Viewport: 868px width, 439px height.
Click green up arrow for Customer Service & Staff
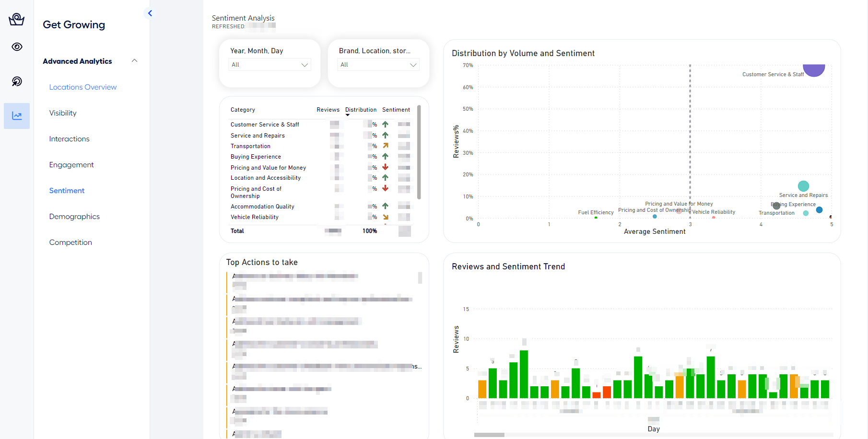point(385,125)
